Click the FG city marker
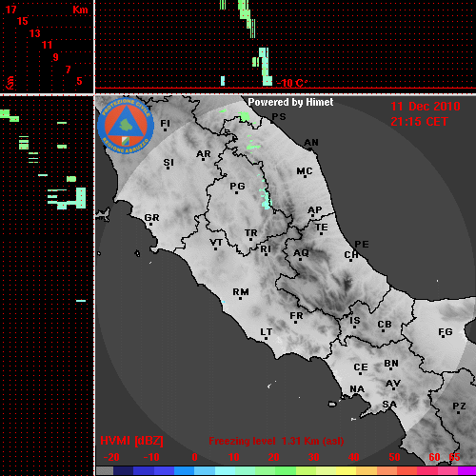Viewport: 476px width, 476px height. 443,337
